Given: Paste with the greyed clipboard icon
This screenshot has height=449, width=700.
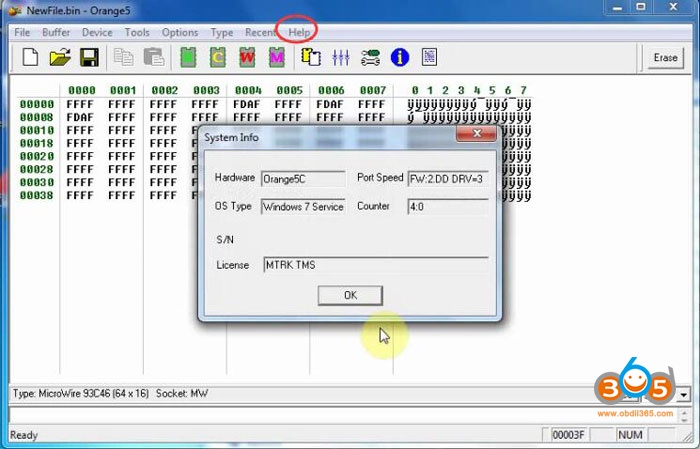Looking at the screenshot, I should (x=154, y=58).
